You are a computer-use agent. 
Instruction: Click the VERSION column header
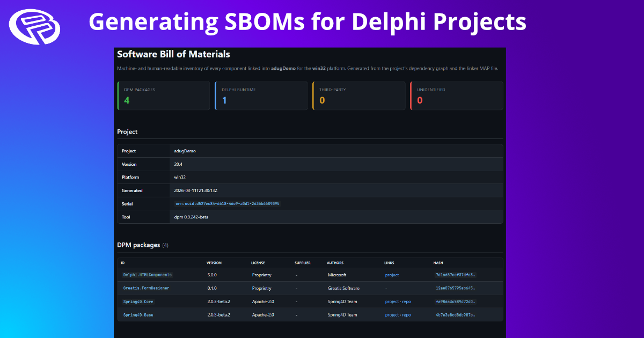214,263
